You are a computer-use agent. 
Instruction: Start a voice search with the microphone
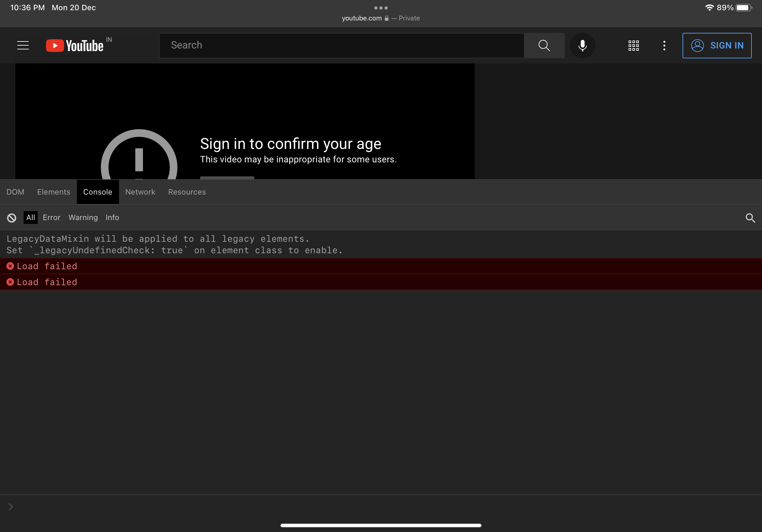point(582,45)
